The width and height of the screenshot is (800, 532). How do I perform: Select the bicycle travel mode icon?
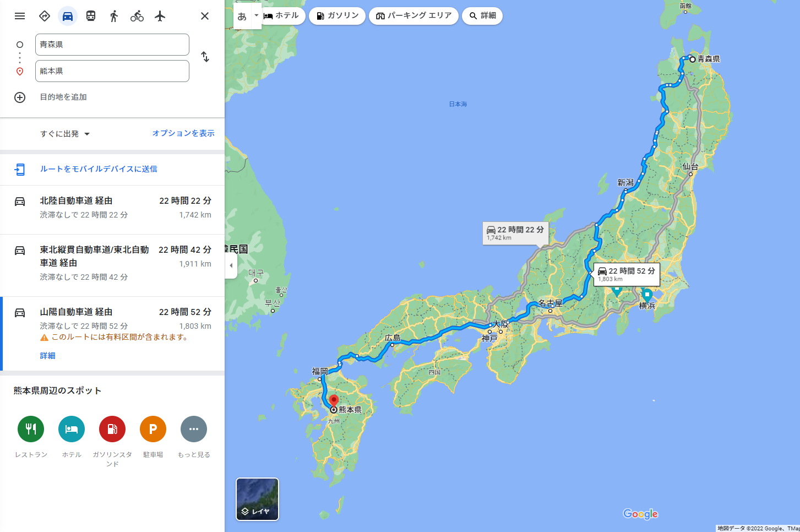(137, 16)
